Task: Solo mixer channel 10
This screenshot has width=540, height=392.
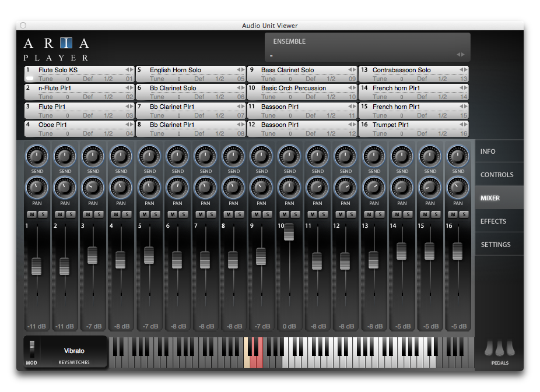Action: click(295, 214)
